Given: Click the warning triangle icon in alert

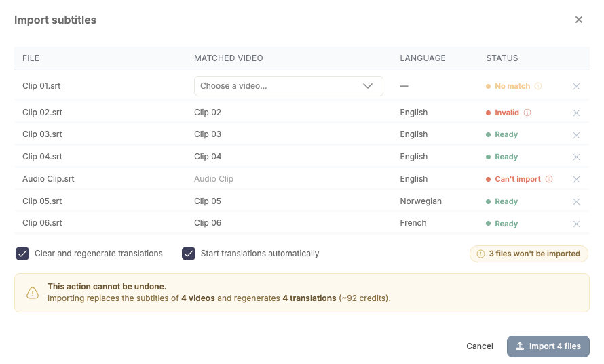Looking at the screenshot, I should (x=33, y=293).
